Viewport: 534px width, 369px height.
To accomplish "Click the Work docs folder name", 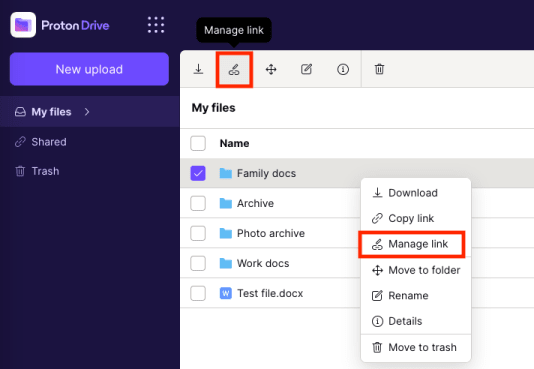I will coord(263,263).
